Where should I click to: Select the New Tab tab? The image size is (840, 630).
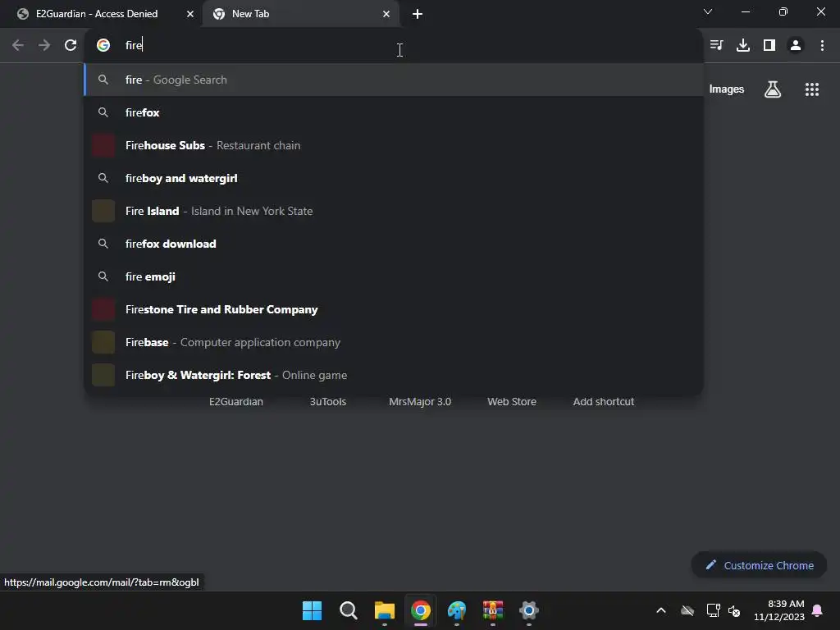[301, 14]
